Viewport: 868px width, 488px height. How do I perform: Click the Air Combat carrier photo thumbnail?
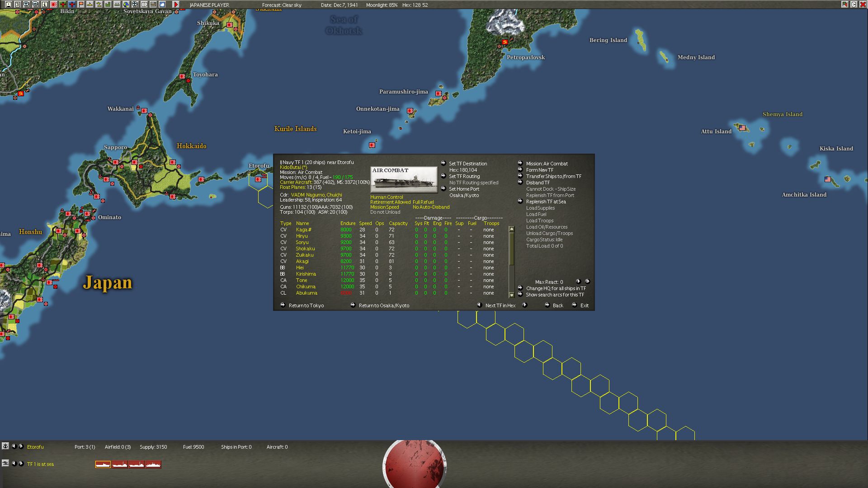(404, 179)
